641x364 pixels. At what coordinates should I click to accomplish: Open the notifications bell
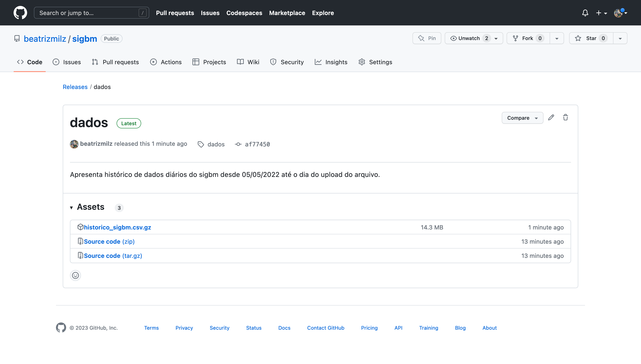click(585, 13)
